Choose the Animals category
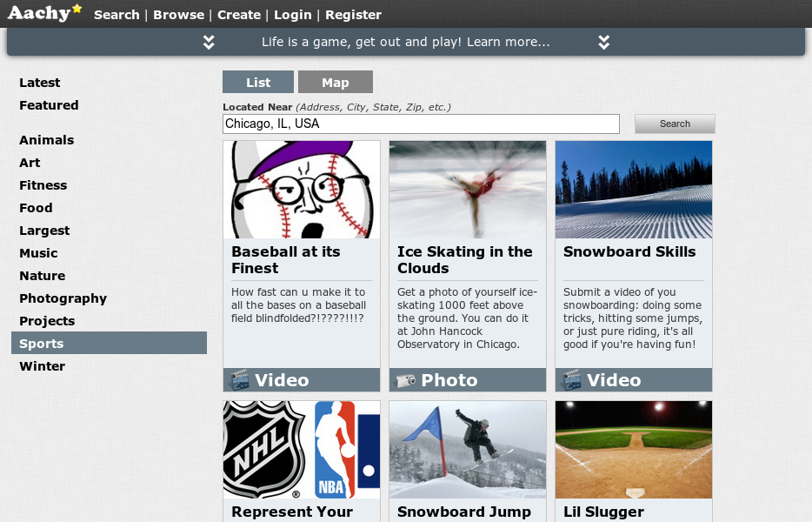This screenshot has width=812, height=522. point(47,140)
